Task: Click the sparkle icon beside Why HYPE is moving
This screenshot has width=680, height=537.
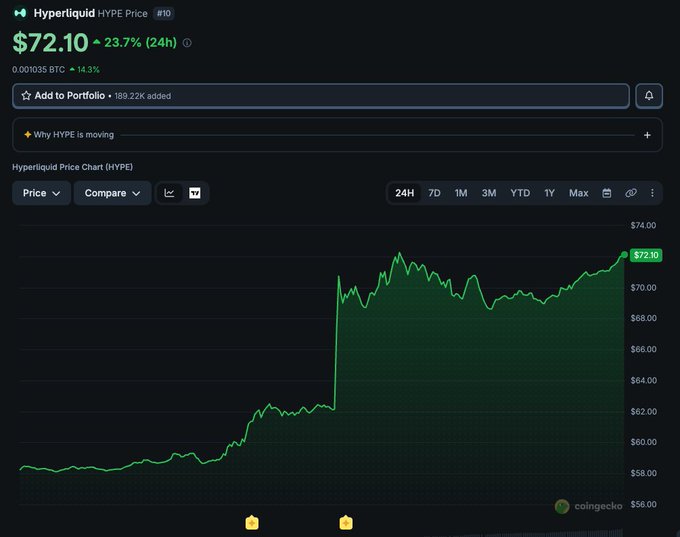Action: coord(27,134)
